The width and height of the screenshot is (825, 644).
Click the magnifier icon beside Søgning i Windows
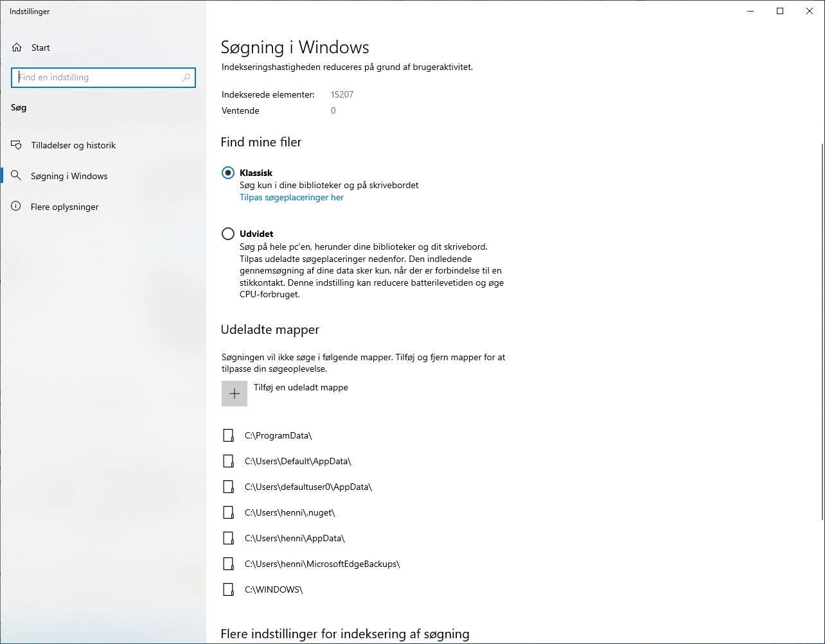click(x=15, y=175)
